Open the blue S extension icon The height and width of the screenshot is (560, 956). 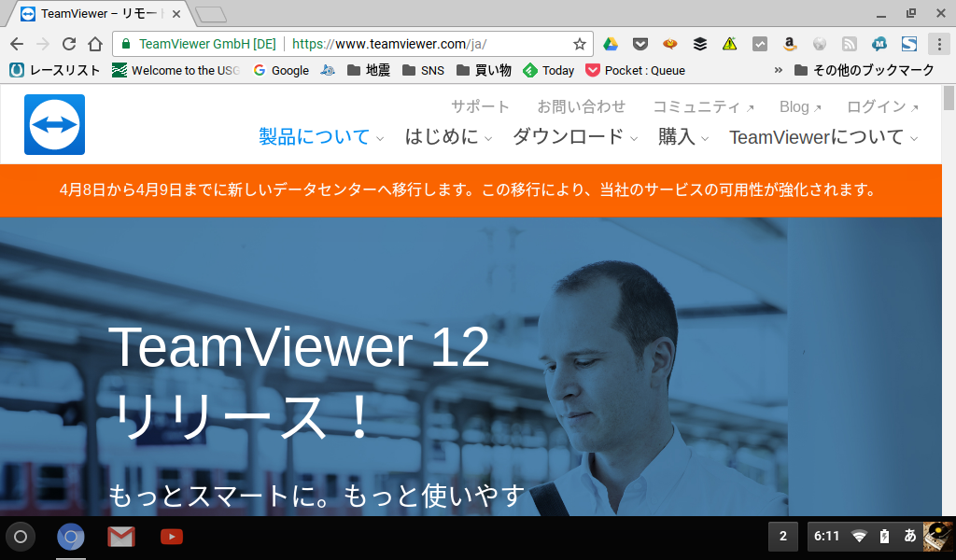pyautogui.click(x=909, y=44)
